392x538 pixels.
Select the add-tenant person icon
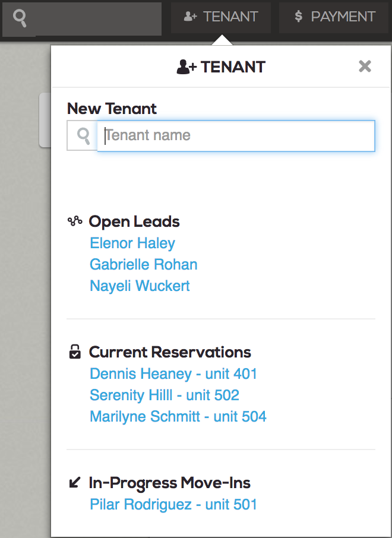coord(189,17)
